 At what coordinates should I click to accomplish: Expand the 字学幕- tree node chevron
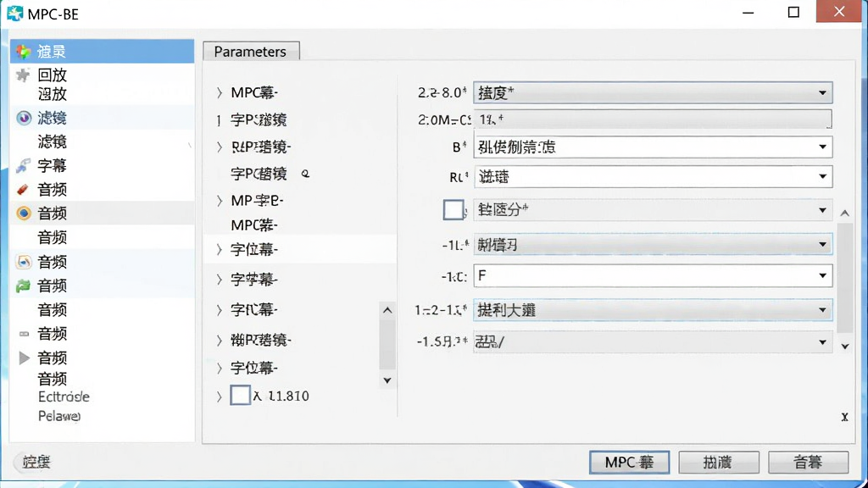point(220,280)
